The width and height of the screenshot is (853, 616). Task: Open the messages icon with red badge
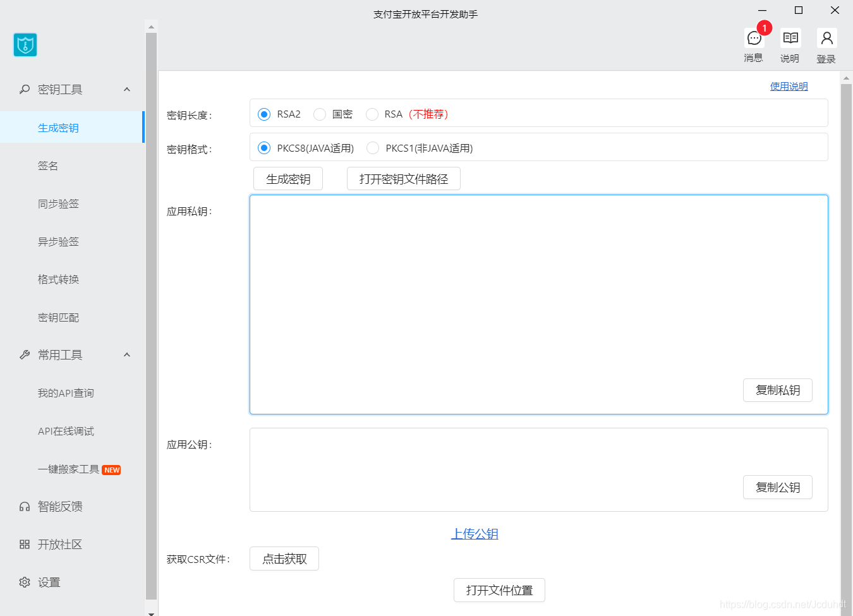tap(754, 39)
